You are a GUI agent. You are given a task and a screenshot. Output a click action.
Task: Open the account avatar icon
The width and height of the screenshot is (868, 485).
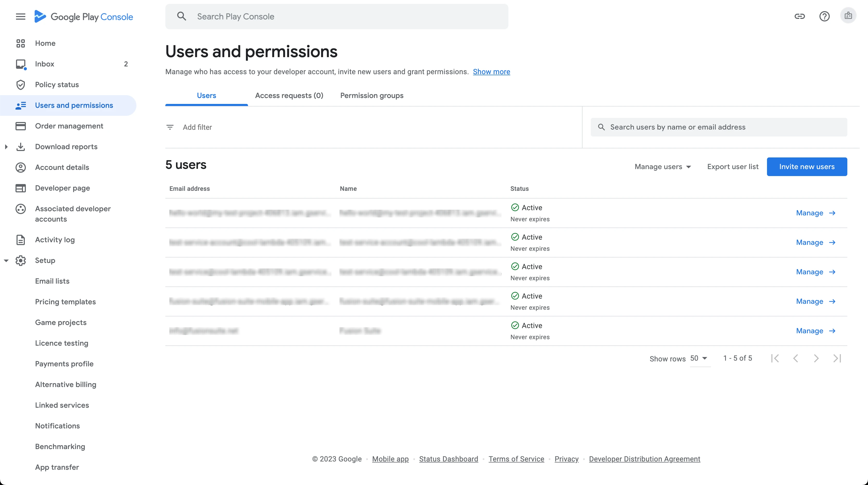click(848, 16)
